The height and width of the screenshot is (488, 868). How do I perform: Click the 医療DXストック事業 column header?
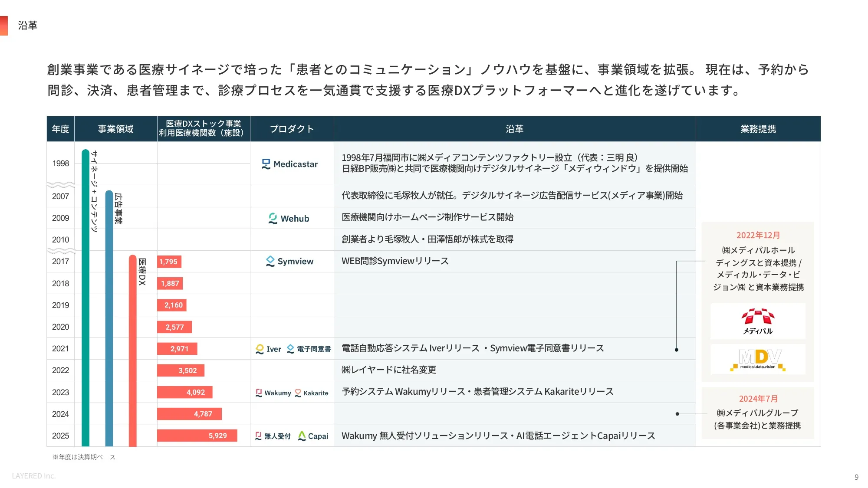(x=204, y=128)
